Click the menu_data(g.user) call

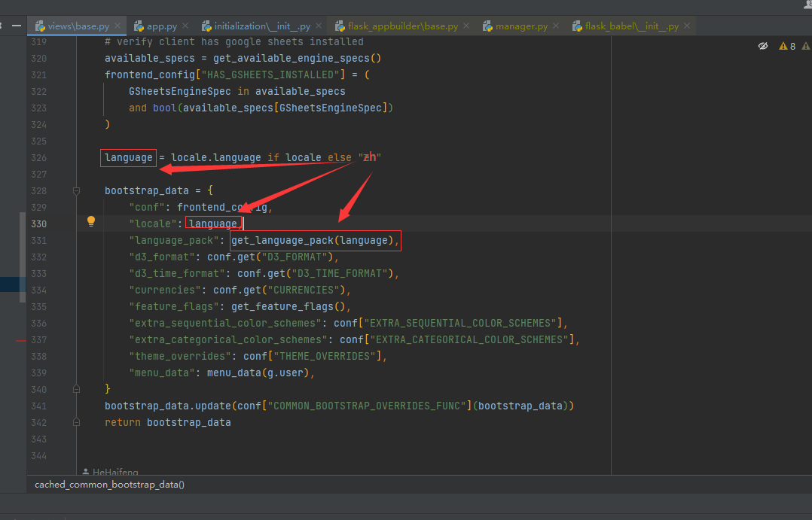tap(258, 373)
